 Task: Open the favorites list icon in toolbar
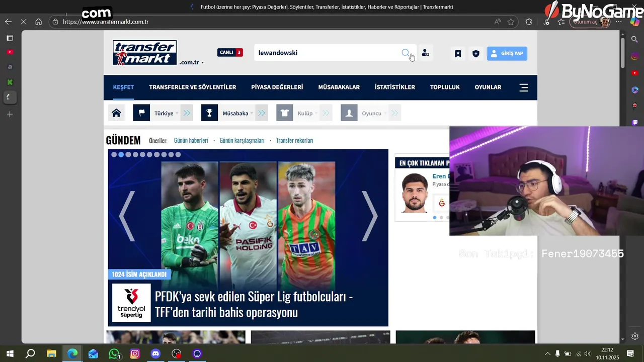[561, 22]
